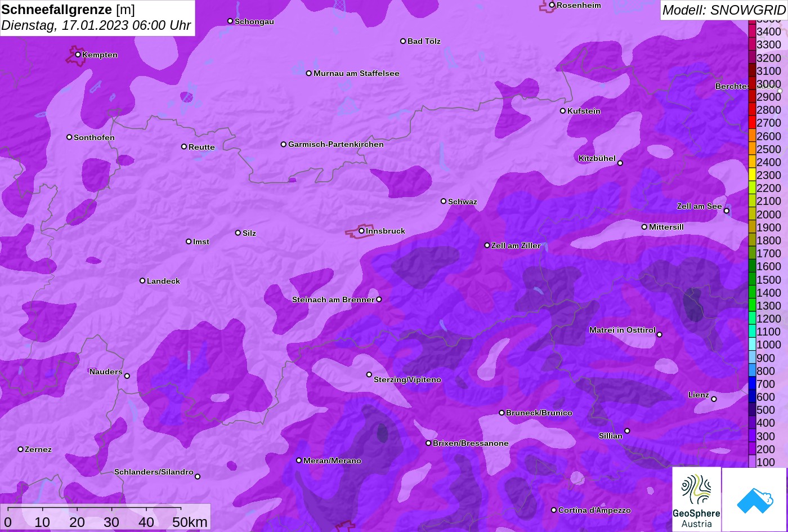Click the Innsbruck city name label
This screenshot has width=788, height=532.
(x=386, y=231)
